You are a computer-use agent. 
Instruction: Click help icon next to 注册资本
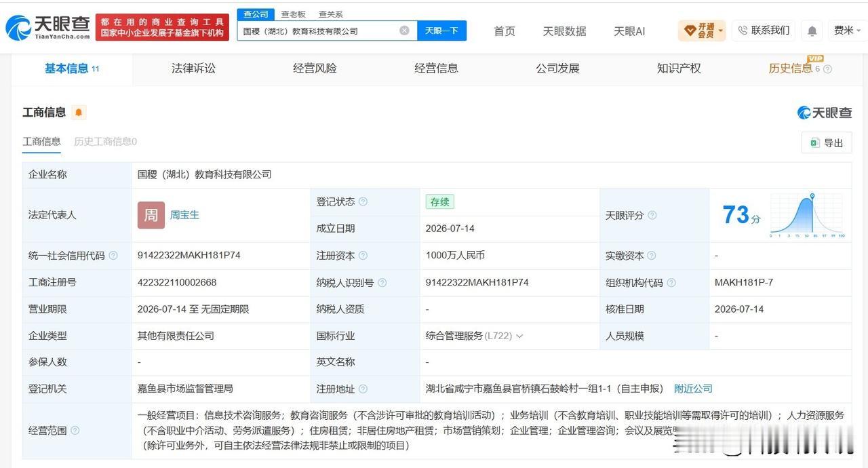[x=363, y=256]
